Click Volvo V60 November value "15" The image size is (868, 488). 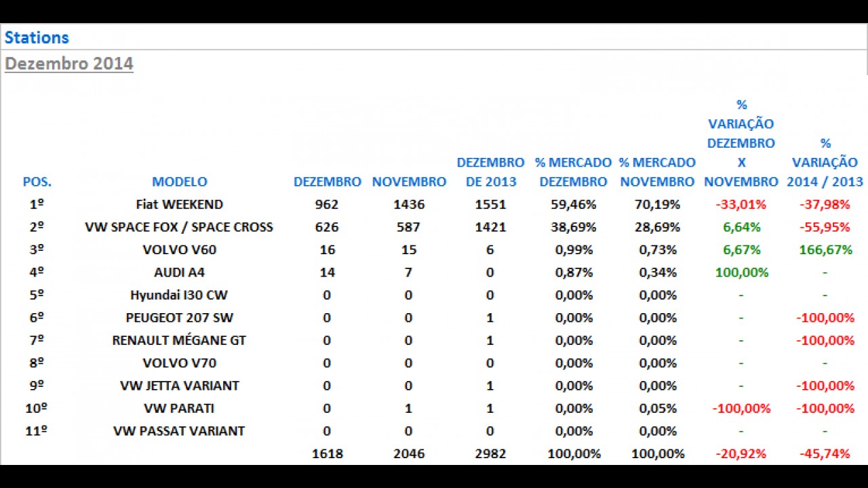point(409,249)
